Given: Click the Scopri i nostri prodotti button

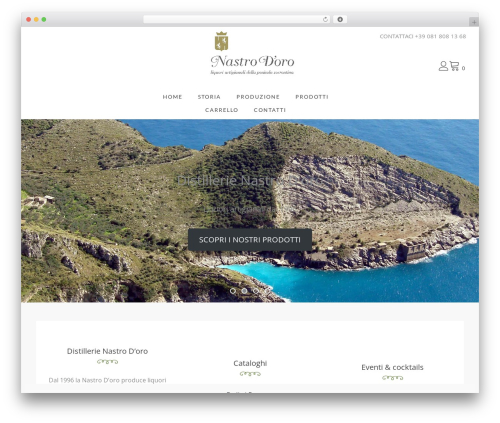Looking at the screenshot, I should [250, 240].
